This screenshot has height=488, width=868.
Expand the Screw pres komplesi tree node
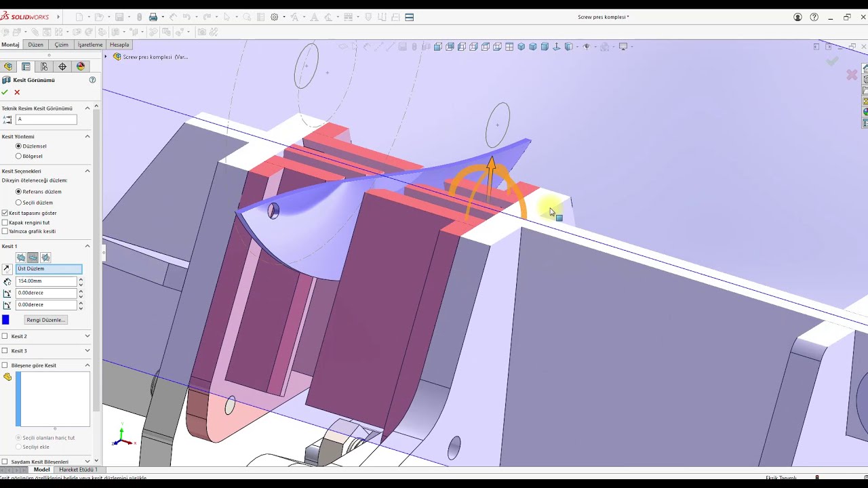106,57
